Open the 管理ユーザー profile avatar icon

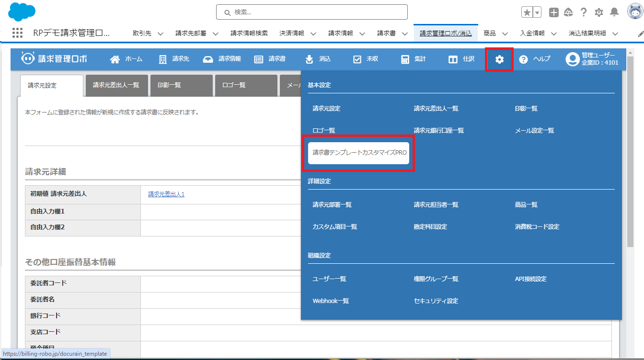pos(572,59)
